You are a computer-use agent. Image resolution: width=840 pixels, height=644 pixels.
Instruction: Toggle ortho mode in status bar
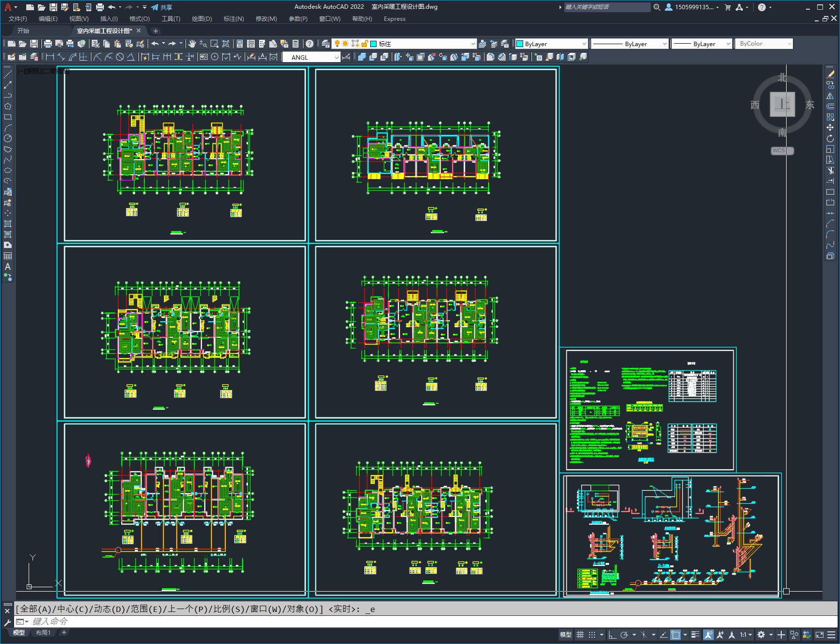[x=612, y=634]
